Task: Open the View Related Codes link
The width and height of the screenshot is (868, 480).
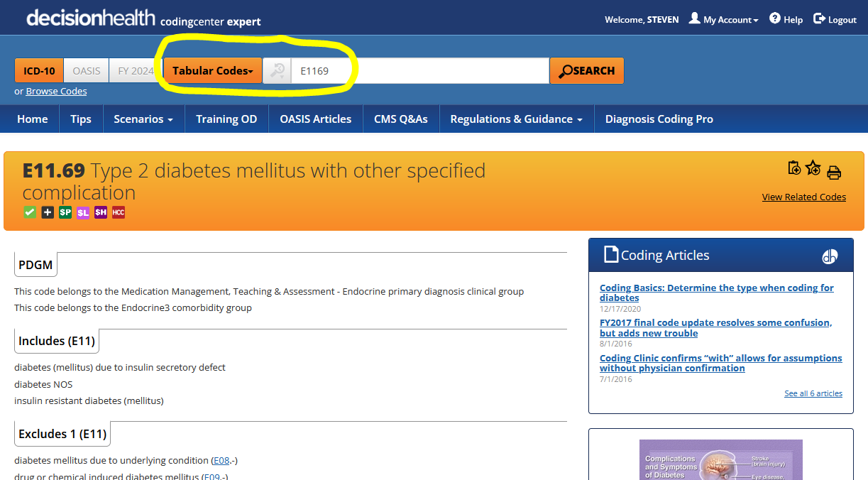Action: pos(804,197)
